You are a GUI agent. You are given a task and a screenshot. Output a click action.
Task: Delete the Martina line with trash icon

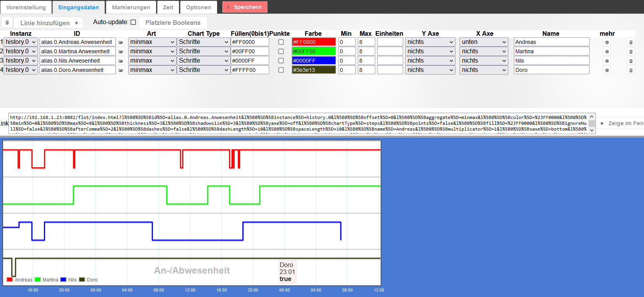tap(631, 51)
